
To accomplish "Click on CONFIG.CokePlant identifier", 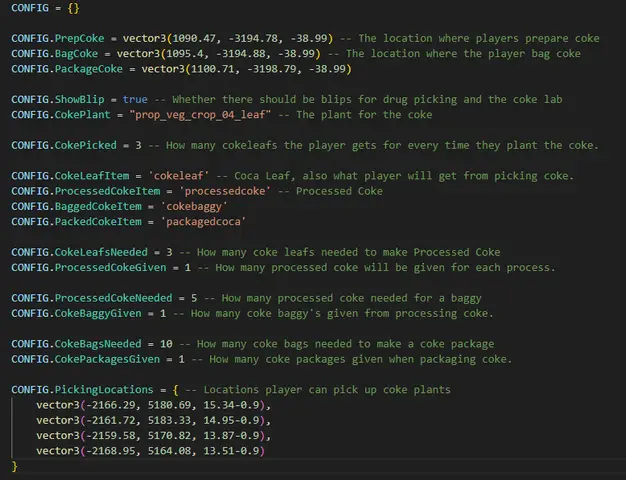I will [61, 115].
